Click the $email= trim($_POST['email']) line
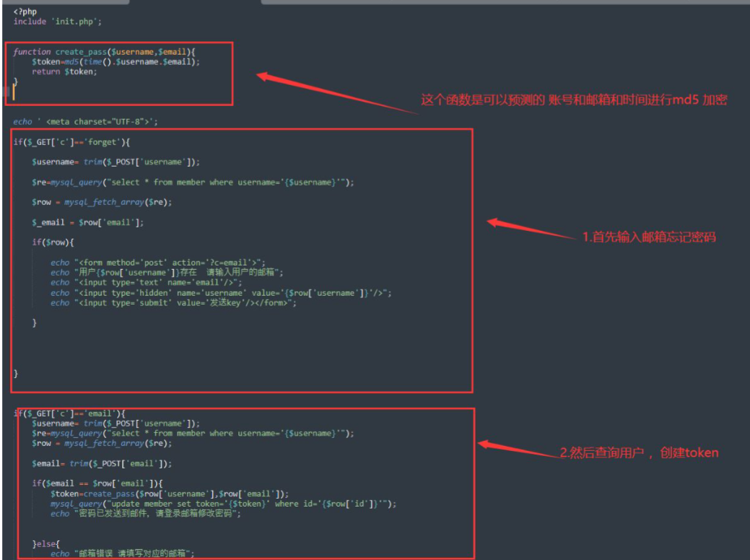750x560 pixels. [x=102, y=463]
